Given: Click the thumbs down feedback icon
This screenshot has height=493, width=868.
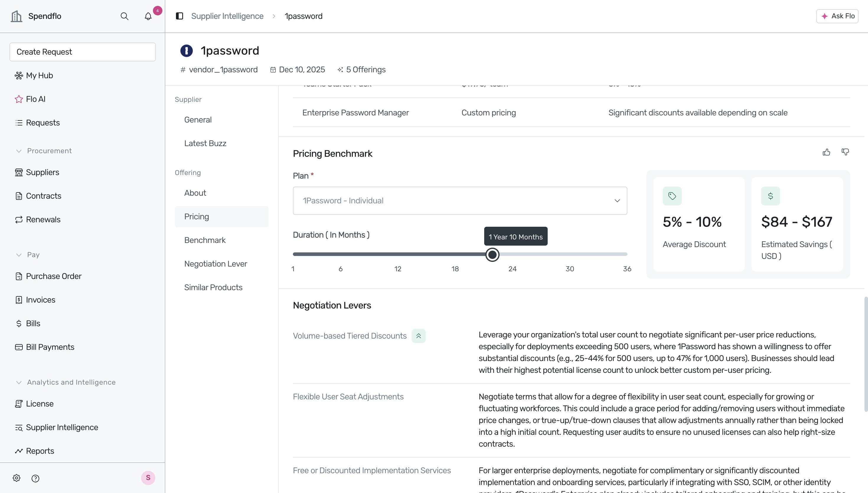Looking at the screenshot, I should point(845,152).
